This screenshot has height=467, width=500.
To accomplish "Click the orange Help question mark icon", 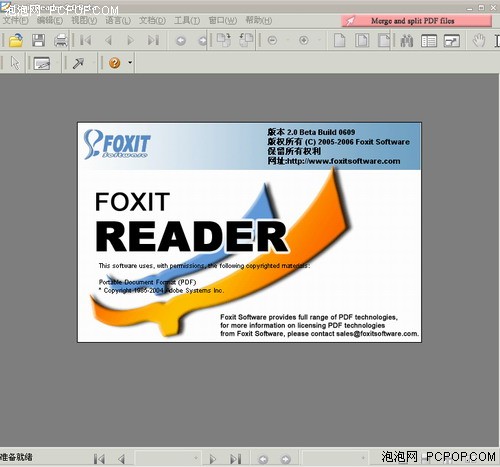I will 115,63.
